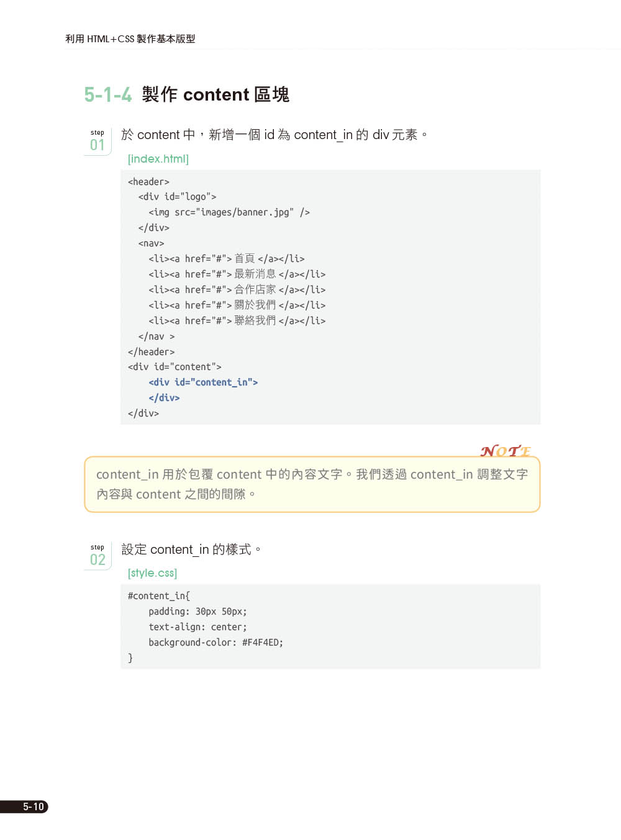This screenshot has width=621, height=840.
Task: Click the highlighted div id="content_in" code line
Action: point(203,382)
